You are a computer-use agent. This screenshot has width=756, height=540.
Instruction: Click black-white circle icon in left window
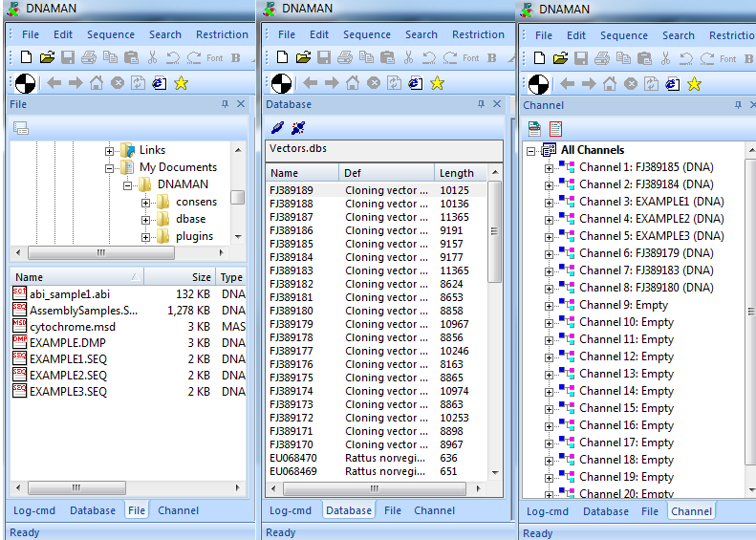click(25, 83)
